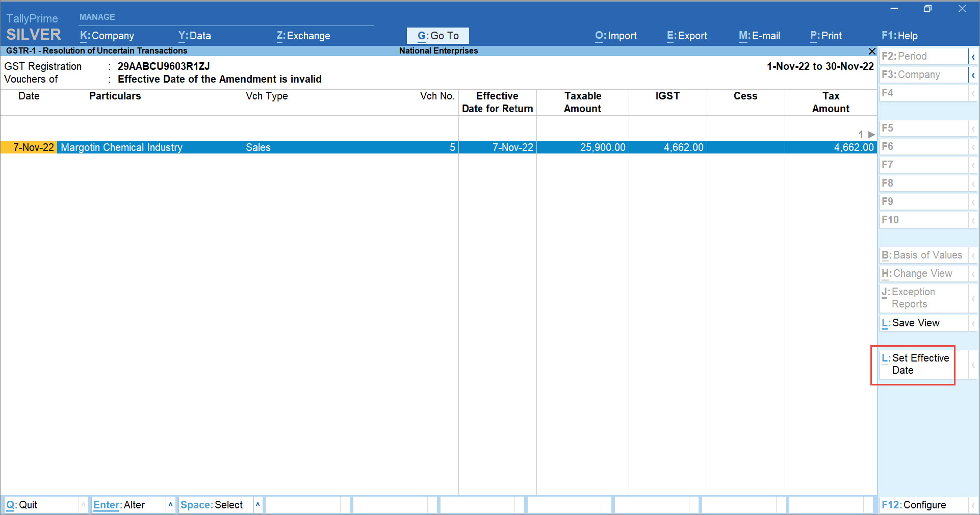Viewport: 980px width, 515px height.
Task: Expand arrow beside Enter: Alter
Action: pos(170,505)
